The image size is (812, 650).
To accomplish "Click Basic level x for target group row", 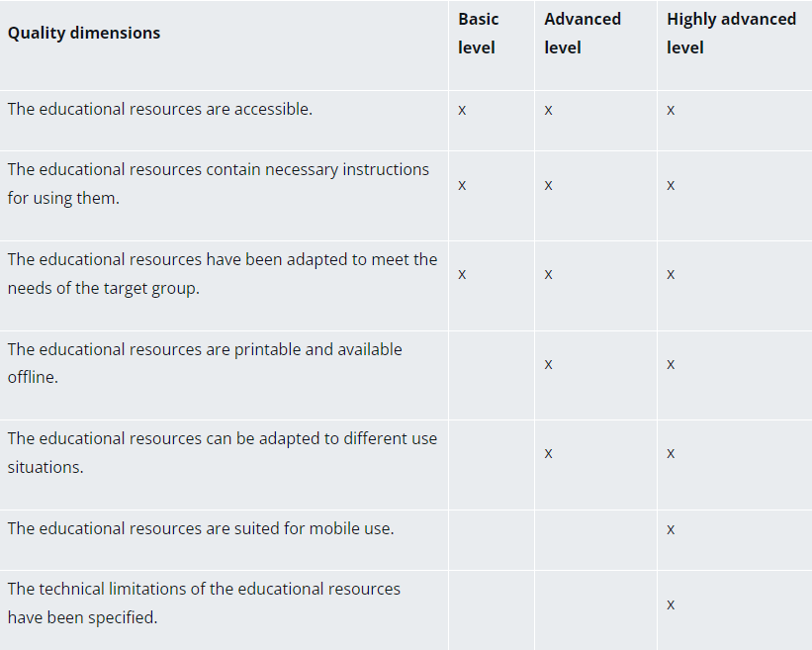I will click(x=462, y=274).
